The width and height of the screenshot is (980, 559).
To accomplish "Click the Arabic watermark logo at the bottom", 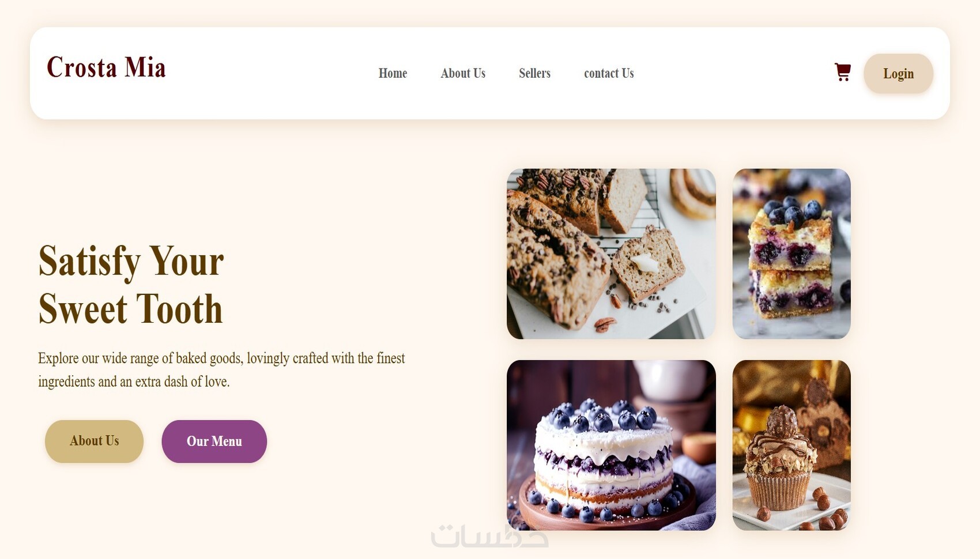I will point(489,536).
